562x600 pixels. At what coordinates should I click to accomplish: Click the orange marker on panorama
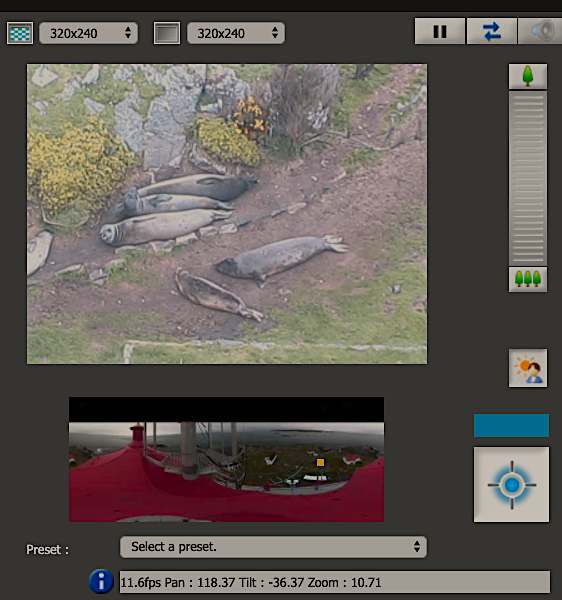pos(320,463)
